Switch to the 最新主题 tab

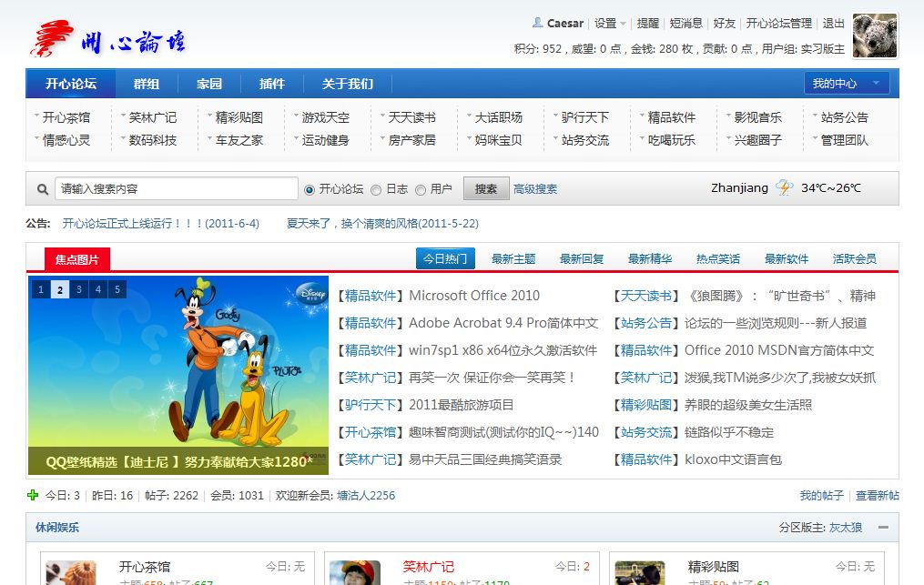513,258
